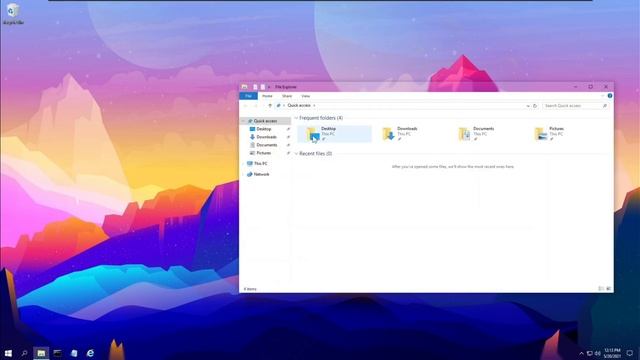The width and height of the screenshot is (640, 360).
Task: Select Downloads in the navigation pane
Action: pyautogui.click(x=266, y=137)
